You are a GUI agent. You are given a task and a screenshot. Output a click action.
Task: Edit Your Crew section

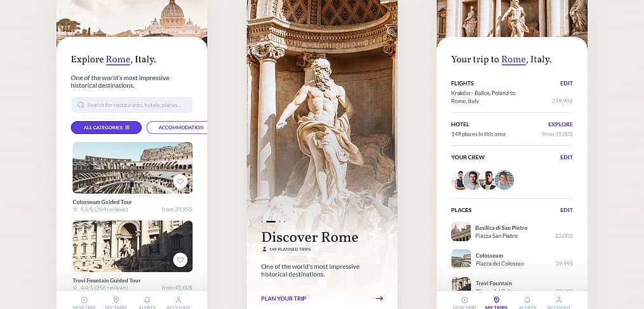567,157
